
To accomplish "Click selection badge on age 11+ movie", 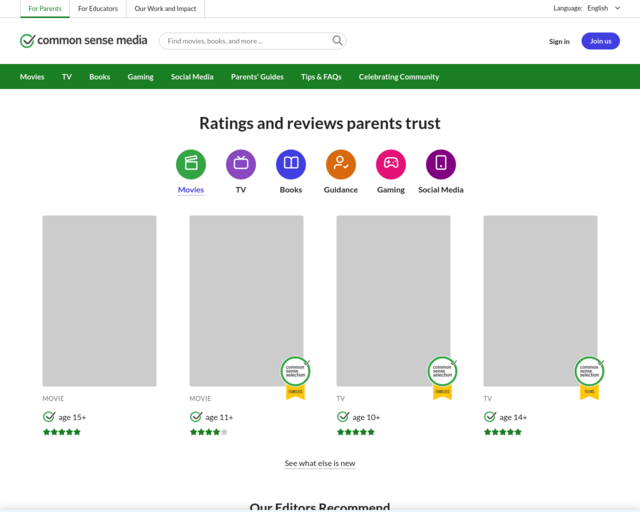I will [x=296, y=378].
